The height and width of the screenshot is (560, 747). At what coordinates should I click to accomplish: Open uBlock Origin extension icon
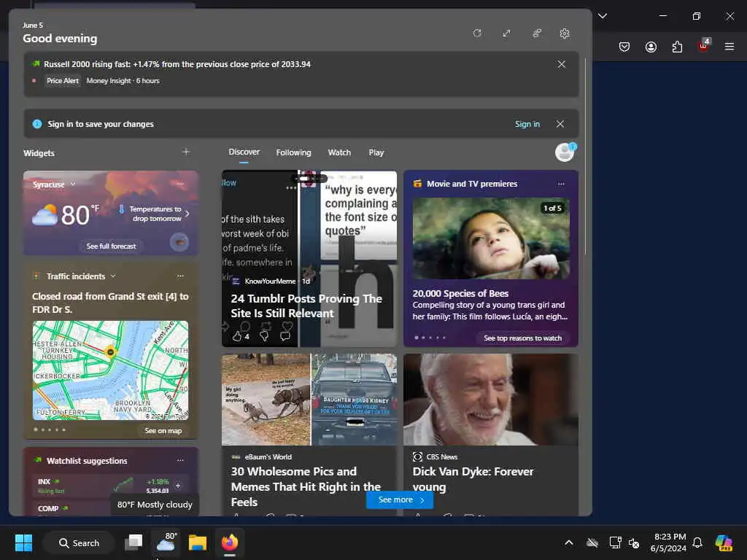click(704, 46)
